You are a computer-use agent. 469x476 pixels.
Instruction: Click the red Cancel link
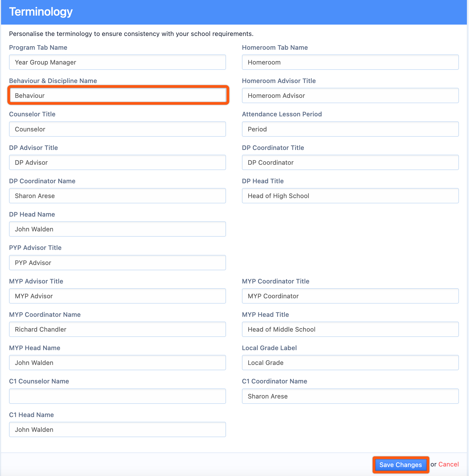point(448,464)
